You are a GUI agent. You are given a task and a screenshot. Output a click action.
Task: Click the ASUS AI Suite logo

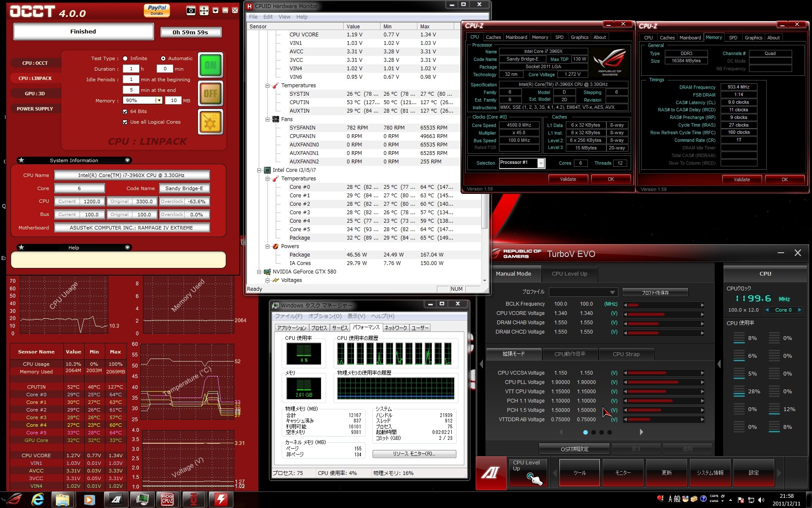491,472
